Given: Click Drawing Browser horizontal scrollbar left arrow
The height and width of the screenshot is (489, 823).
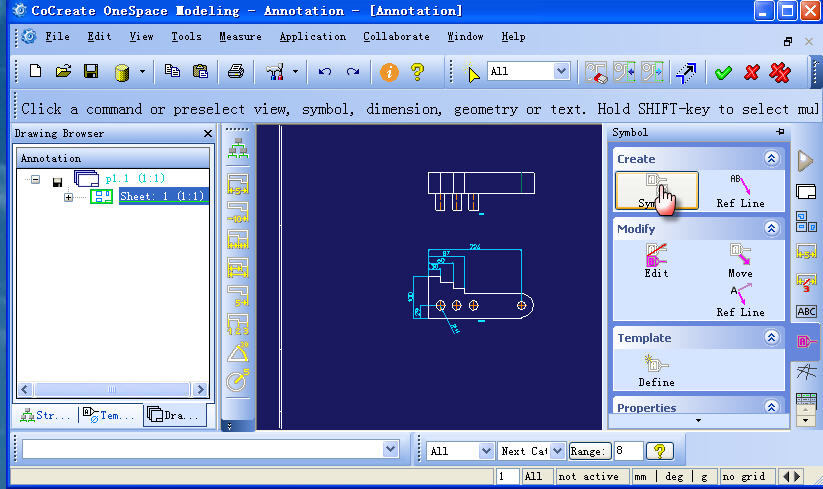Looking at the screenshot, I should (25, 389).
